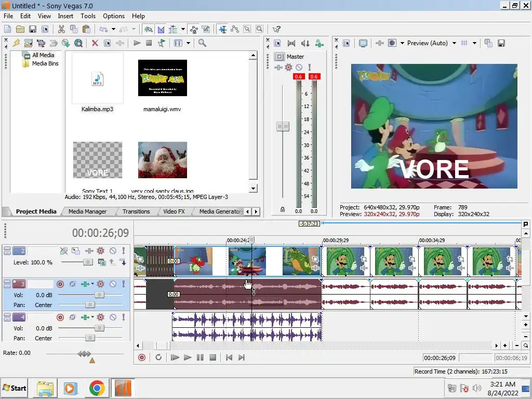Open the Downmix output button in mixer
Viewport: 532px width, 399px height.
point(291,43)
